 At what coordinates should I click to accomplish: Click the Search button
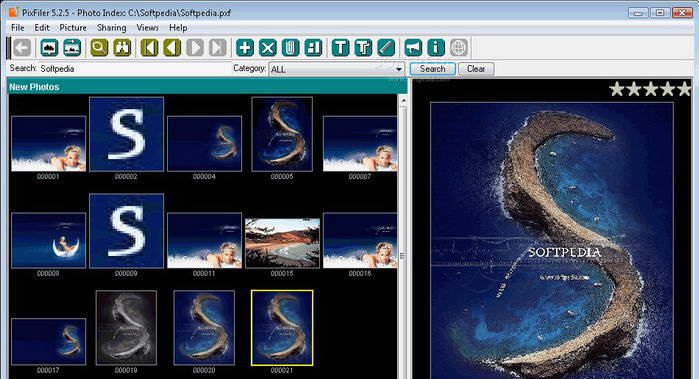click(432, 69)
